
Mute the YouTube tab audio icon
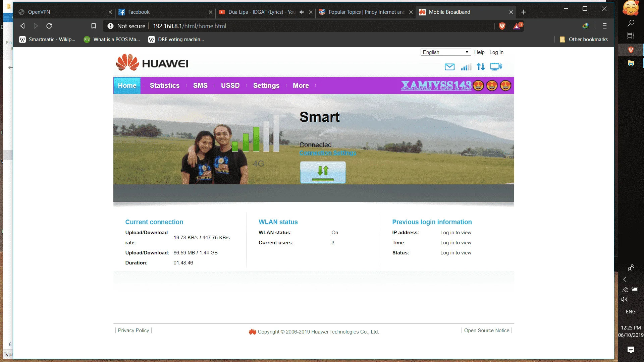point(302,12)
